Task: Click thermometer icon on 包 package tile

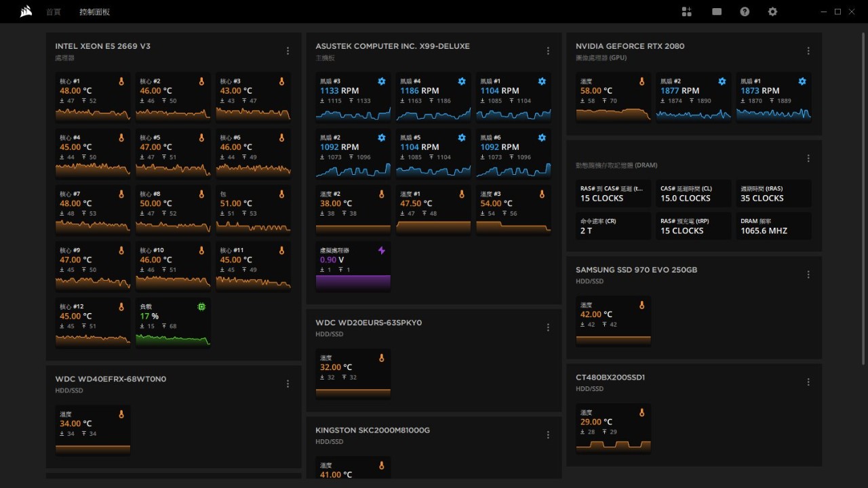Action: 281,194
